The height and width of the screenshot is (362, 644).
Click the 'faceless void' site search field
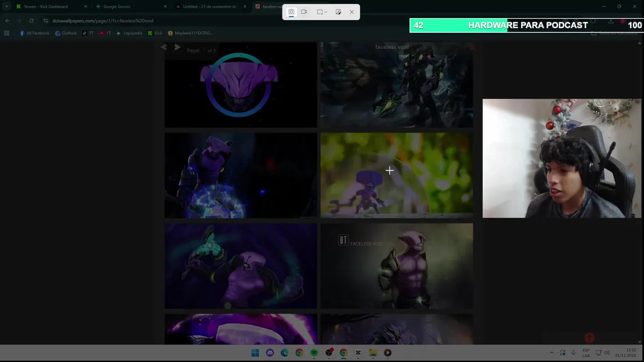[392, 47]
